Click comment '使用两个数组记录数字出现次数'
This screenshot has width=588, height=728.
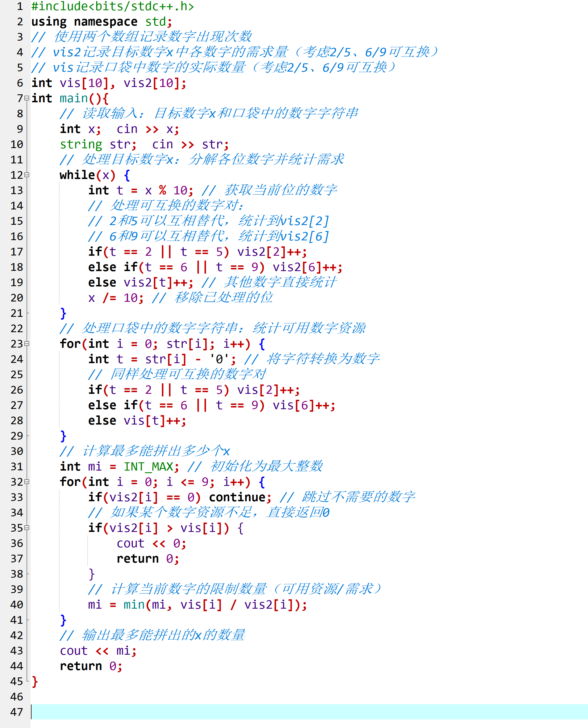point(153,37)
